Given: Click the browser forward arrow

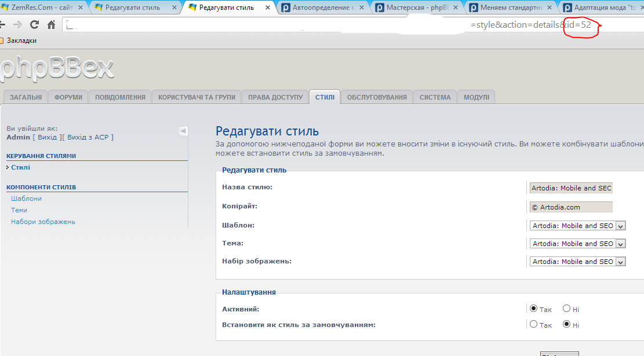Looking at the screenshot, I should click(x=18, y=25).
